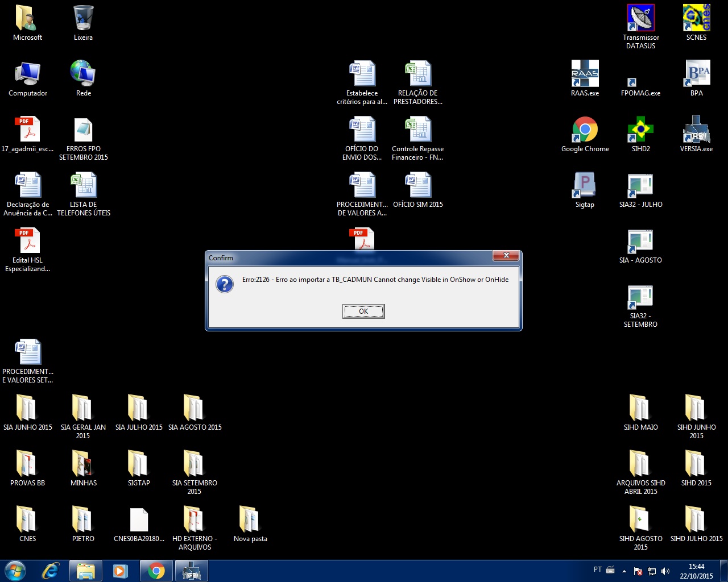Viewport: 728px width, 582px height.
Task: Select the Lixeira recycle bin
Action: 83,18
